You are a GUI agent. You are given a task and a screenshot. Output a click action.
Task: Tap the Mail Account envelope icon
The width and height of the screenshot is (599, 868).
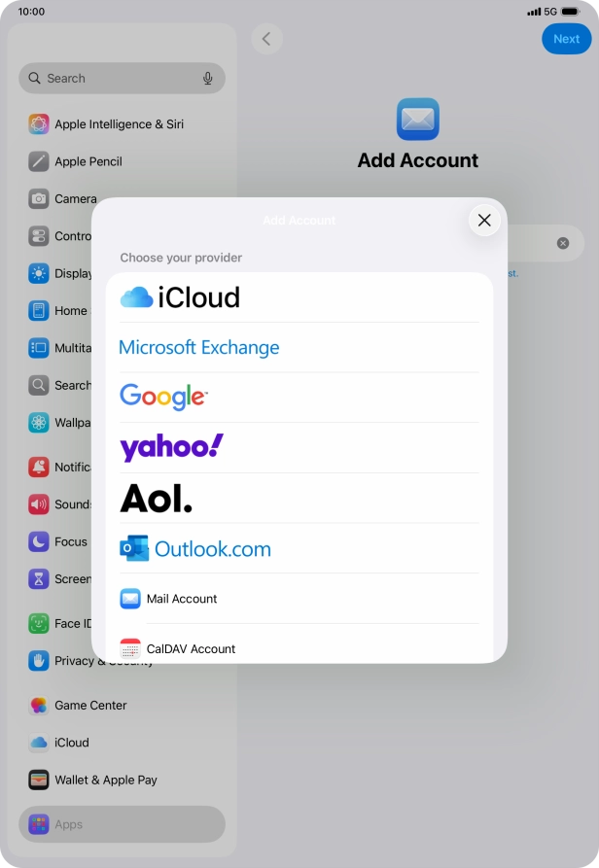pyautogui.click(x=130, y=599)
